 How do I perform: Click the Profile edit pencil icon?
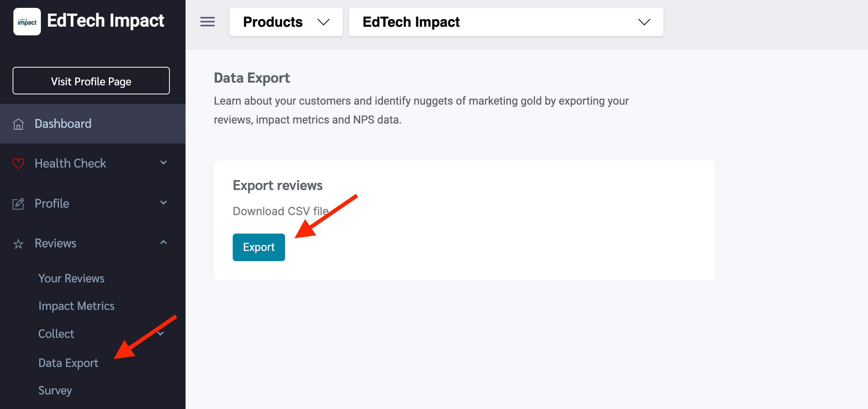tap(18, 204)
